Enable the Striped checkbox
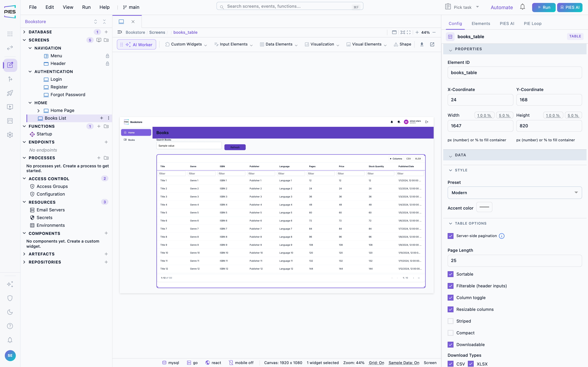The width and height of the screenshot is (588, 367). [451, 321]
